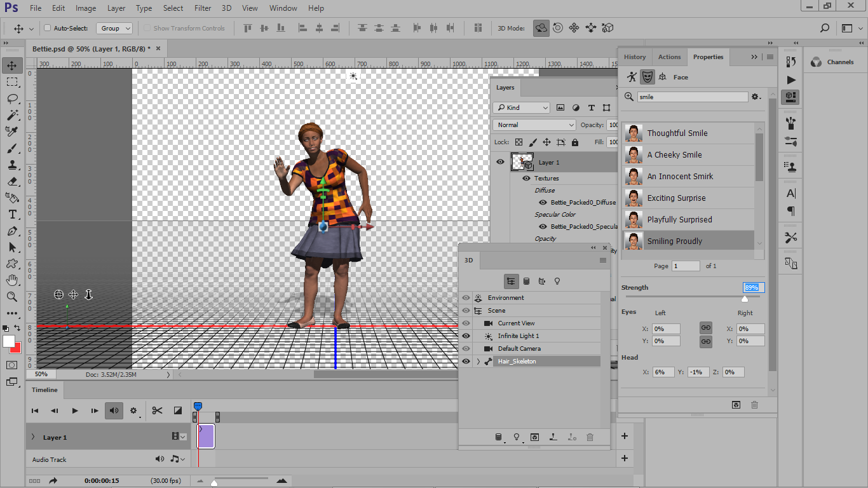Select the Move tool in the toolbox
The image size is (868, 488).
point(12,65)
